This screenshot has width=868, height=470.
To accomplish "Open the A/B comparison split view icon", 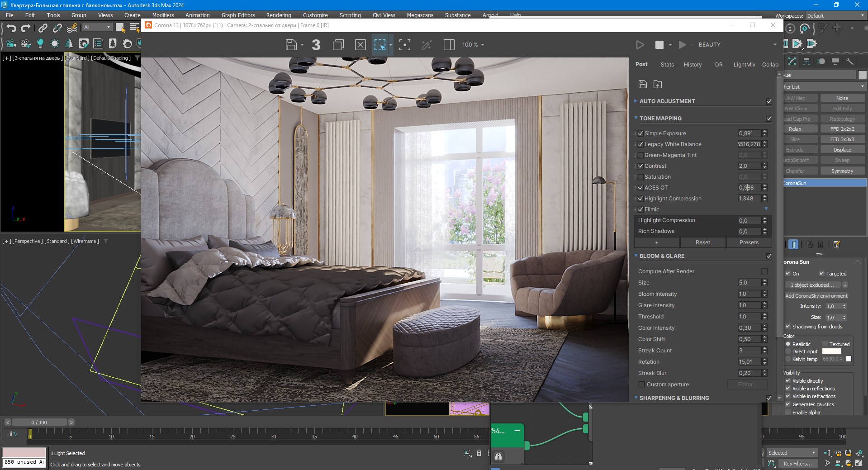I will 449,45.
